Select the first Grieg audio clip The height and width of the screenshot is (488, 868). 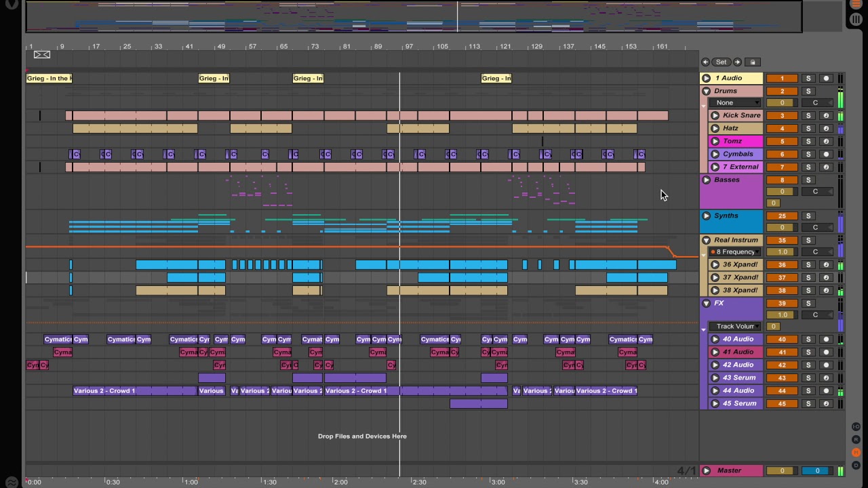(x=49, y=78)
